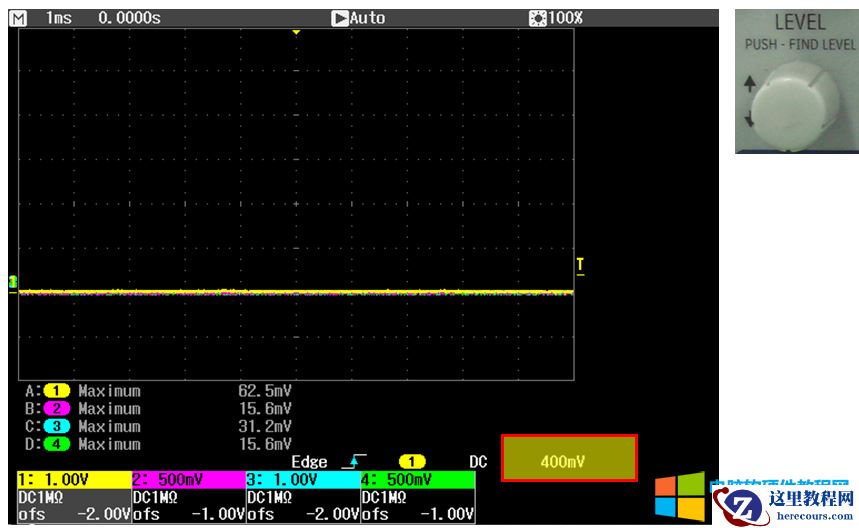The height and width of the screenshot is (528, 859).
Task: Click the Edge trigger type label
Action: click(309, 462)
